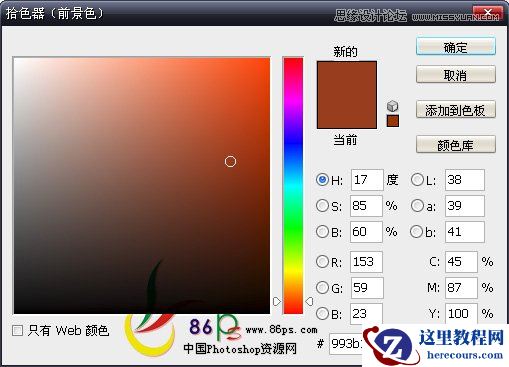Select the S saturation radio button
Screen dimensions: 509x367
coord(322,206)
